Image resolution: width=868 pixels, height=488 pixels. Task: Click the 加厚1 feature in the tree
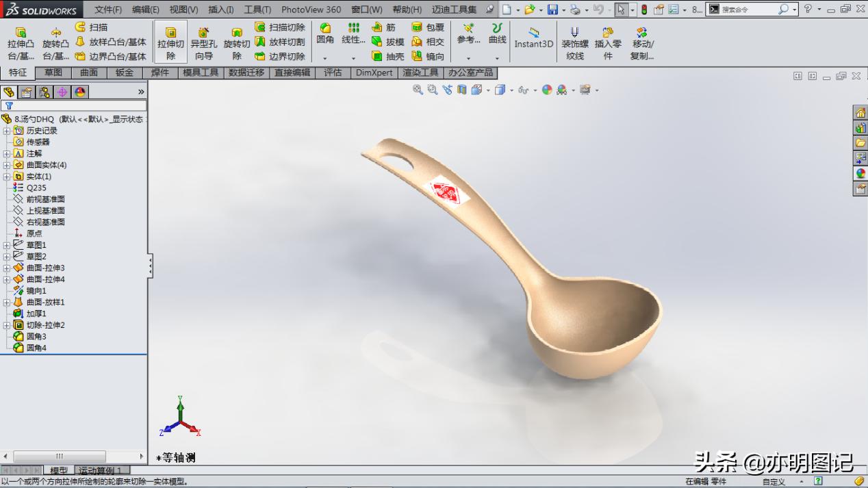[x=36, y=313]
